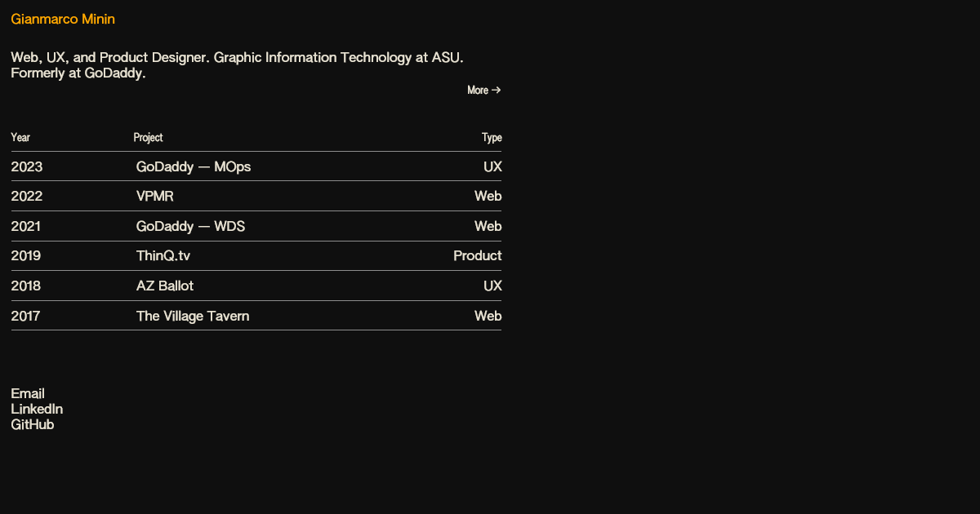
Task: Open the AZ Ballot project
Action: click(x=165, y=286)
